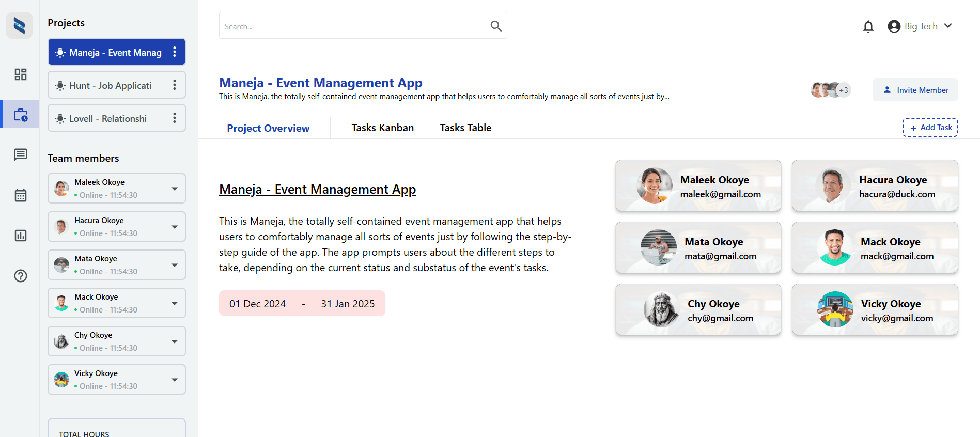Click the Add Task button
This screenshot has width=980, height=437.
tap(930, 128)
